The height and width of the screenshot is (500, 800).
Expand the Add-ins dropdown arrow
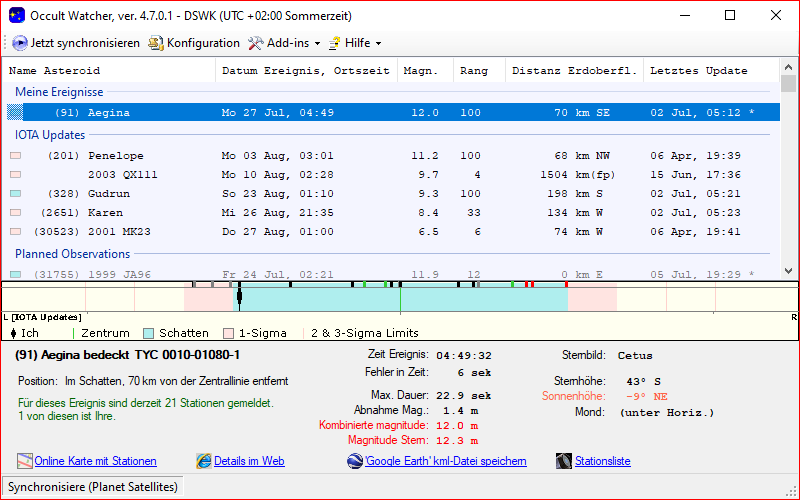coord(317,44)
